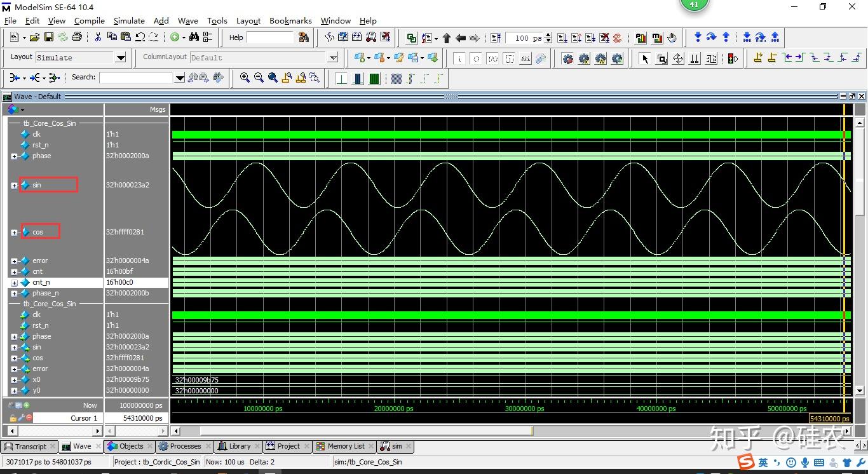Toggle the Zoom Mode tool
This screenshot has width=868, height=474.
(661, 58)
